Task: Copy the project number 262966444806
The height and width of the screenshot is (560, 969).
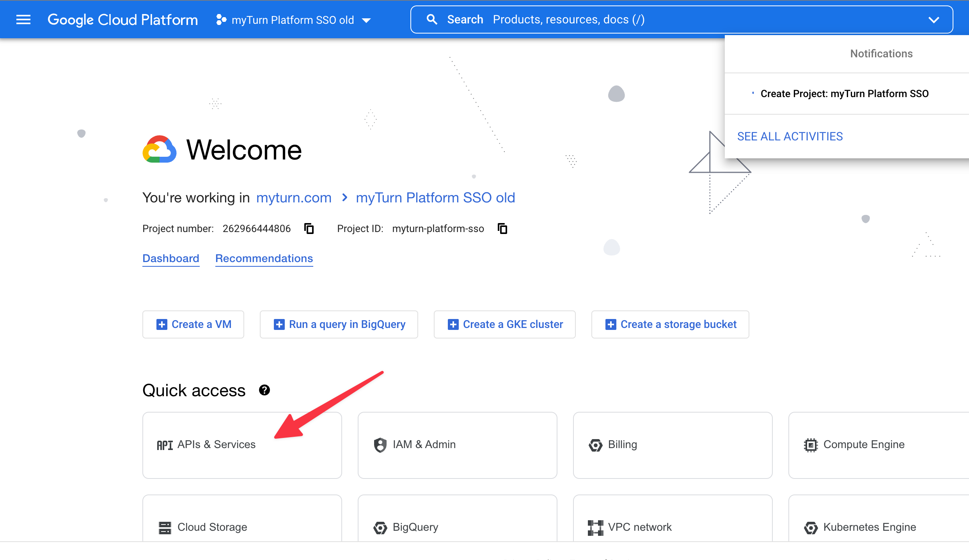Action: tap(309, 229)
